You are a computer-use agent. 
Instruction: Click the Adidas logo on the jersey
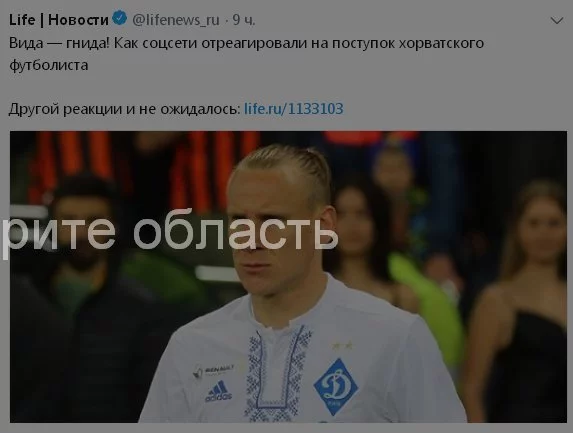point(219,391)
